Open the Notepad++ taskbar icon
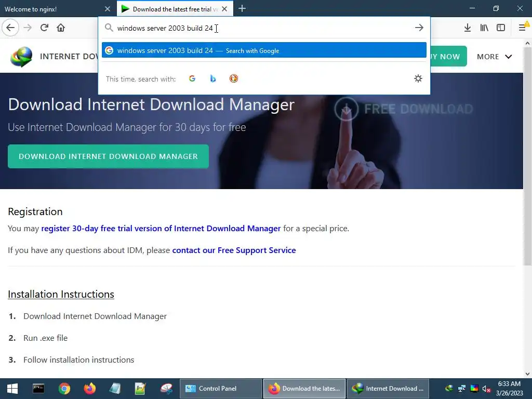 point(140,389)
